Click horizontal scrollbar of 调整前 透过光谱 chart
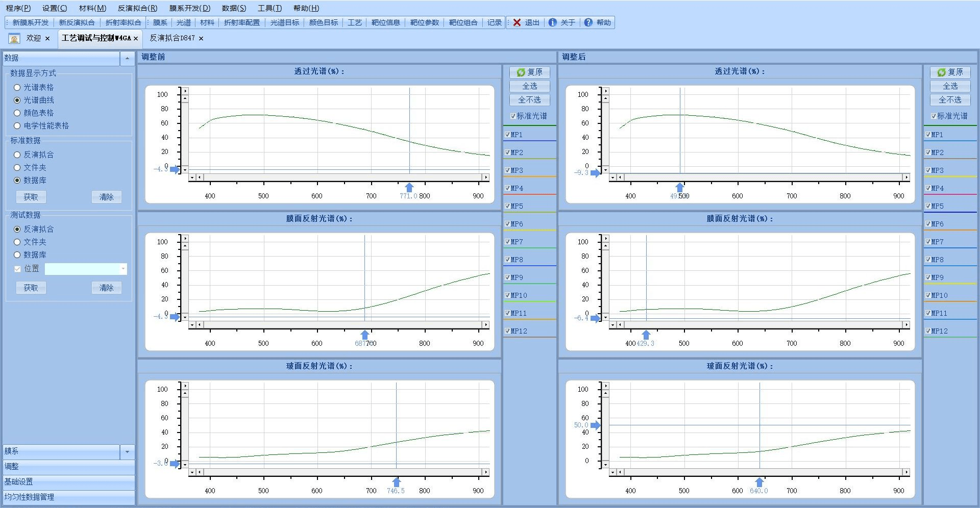Viewport: 980px width, 508px height. pos(339,177)
